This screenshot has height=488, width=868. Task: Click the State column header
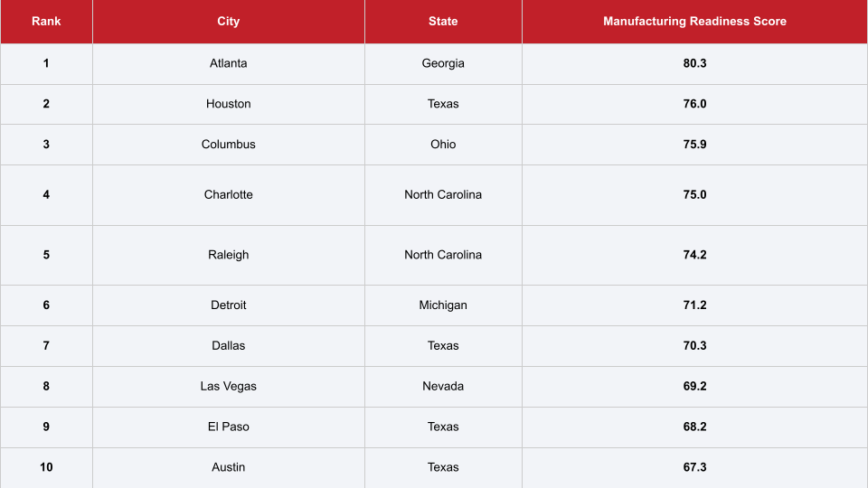443,22
